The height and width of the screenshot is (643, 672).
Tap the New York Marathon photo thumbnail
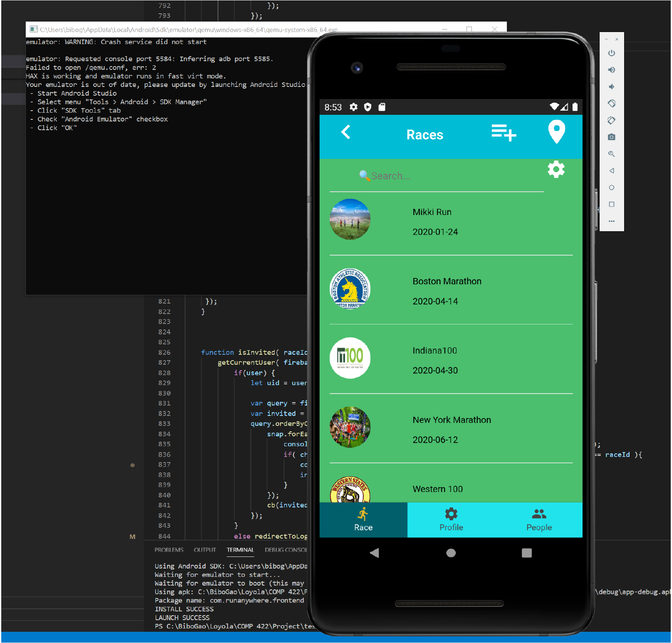350,427
